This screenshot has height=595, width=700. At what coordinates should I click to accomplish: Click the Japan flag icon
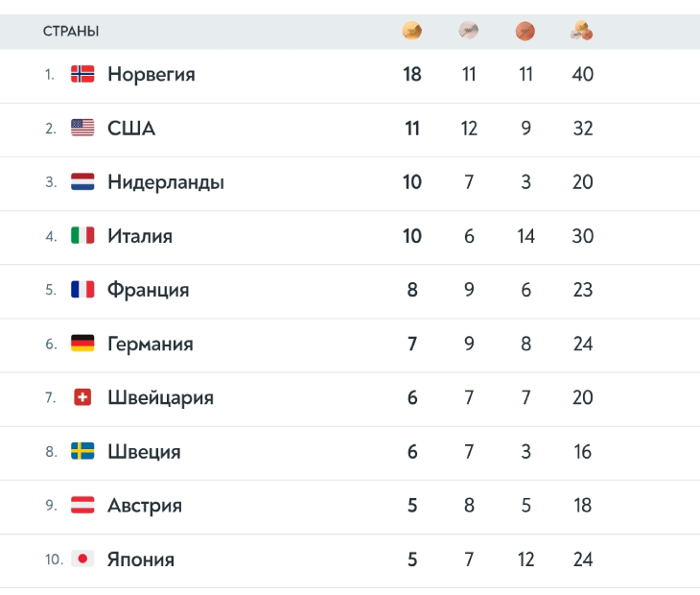82,559
